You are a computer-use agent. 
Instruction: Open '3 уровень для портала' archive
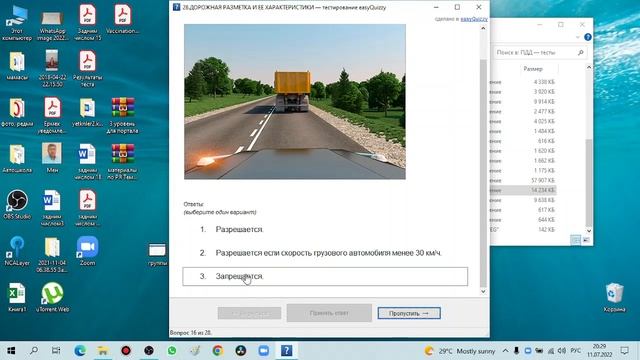122,115
